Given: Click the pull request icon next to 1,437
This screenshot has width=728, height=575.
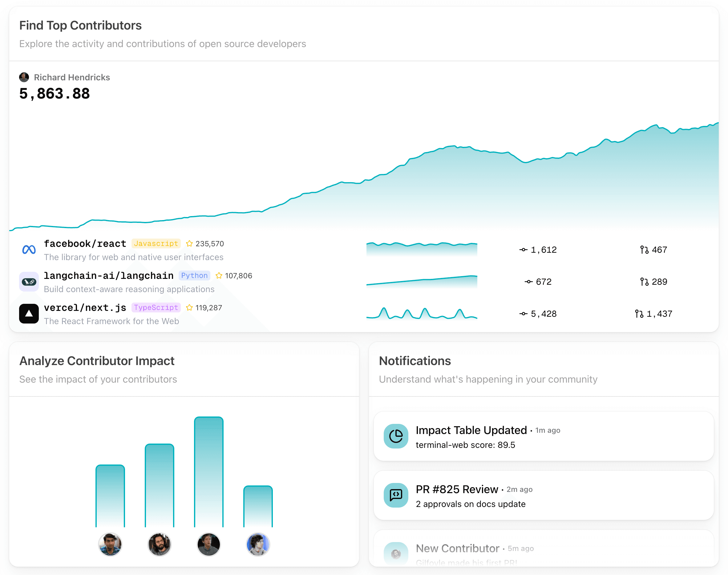Looking at the screenshot, I should pos(639,314).
